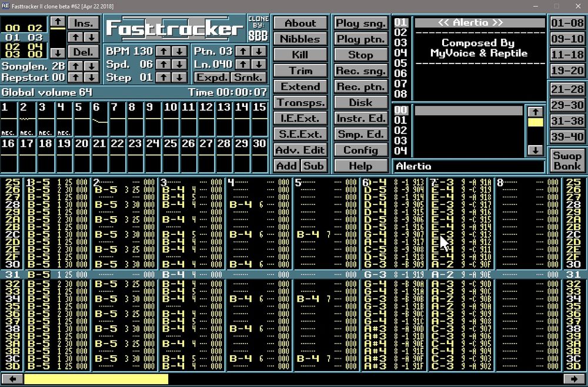Click the Trim button
This screenshot has width=588, height=387.
[x=300, y=70]
